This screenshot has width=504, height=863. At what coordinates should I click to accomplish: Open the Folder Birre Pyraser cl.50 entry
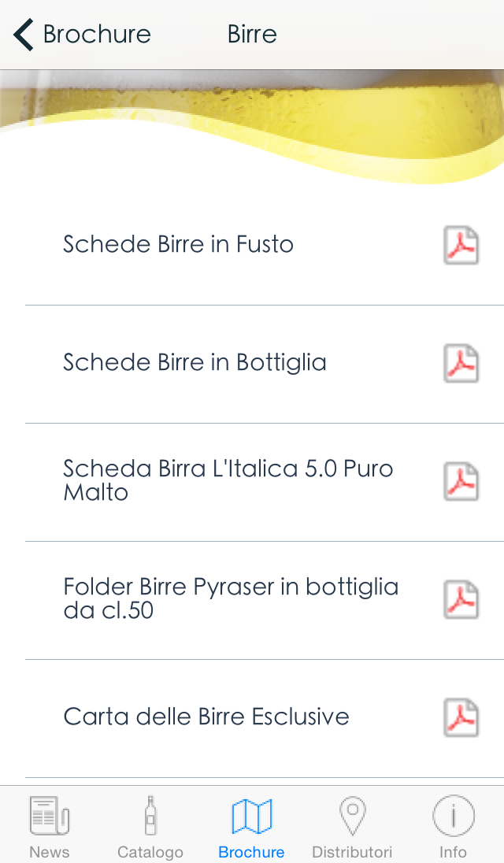[231, 599]
